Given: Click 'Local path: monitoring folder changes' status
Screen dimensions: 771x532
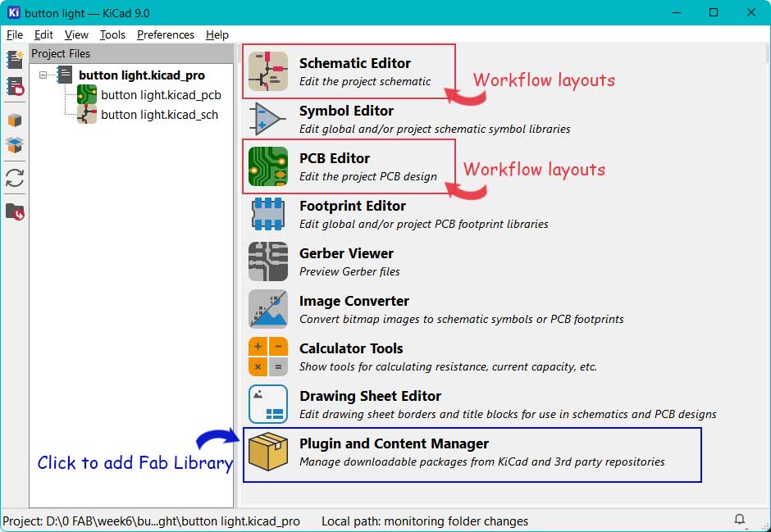Looking at the screenshot, I should 425,521.
